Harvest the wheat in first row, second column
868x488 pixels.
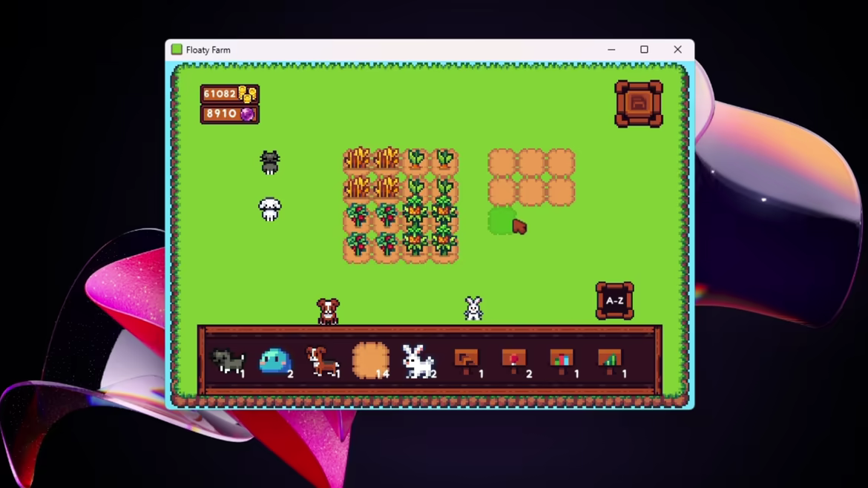[387, 161]
